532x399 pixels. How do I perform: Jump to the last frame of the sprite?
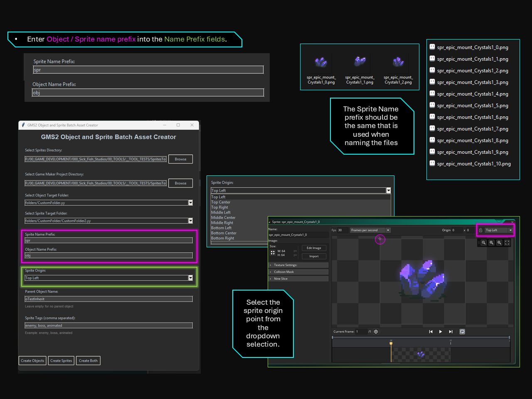pyautogui.click(x=451, y=332)
